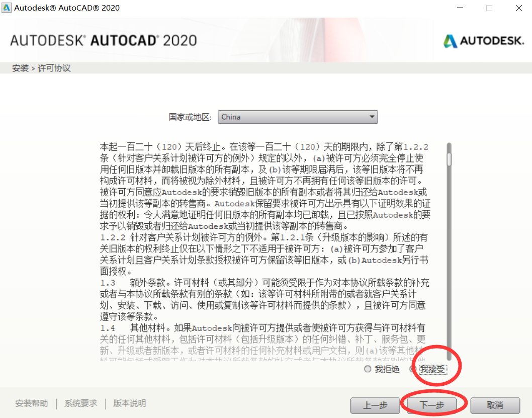Click the license paragraph starting with 1.2.2
532x418 pixels.
pyautogui.click(x=264, y=254)
